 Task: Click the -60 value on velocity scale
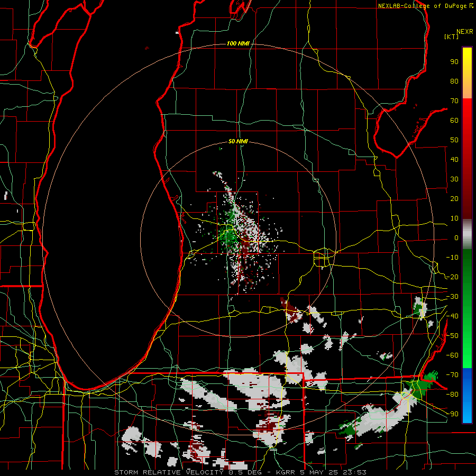(452, 355)
